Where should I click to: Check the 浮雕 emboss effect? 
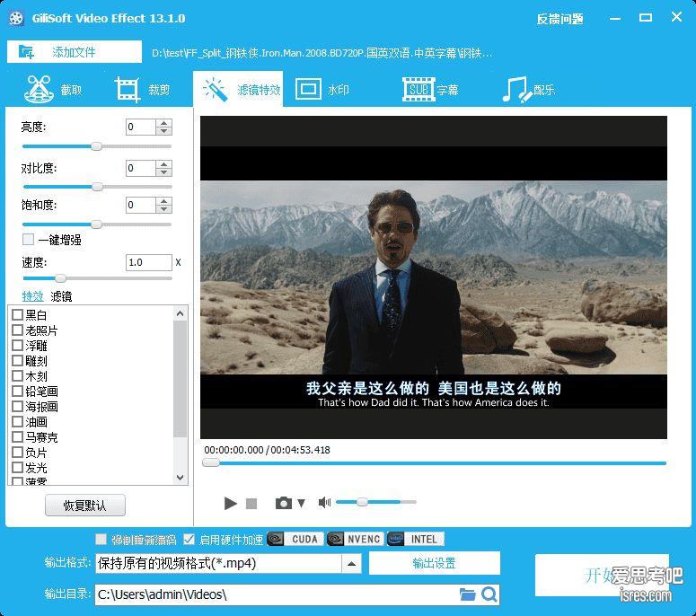pyautogui.click(x=17, y=346)
